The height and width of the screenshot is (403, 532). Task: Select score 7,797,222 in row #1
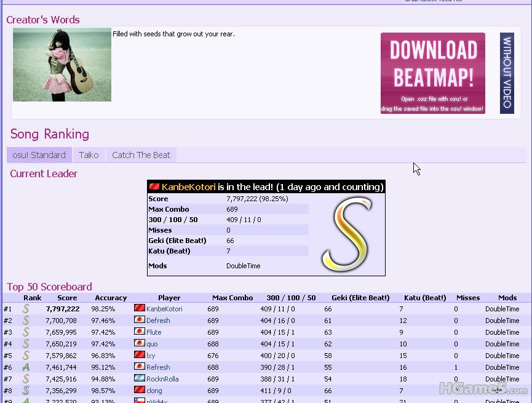63,309
